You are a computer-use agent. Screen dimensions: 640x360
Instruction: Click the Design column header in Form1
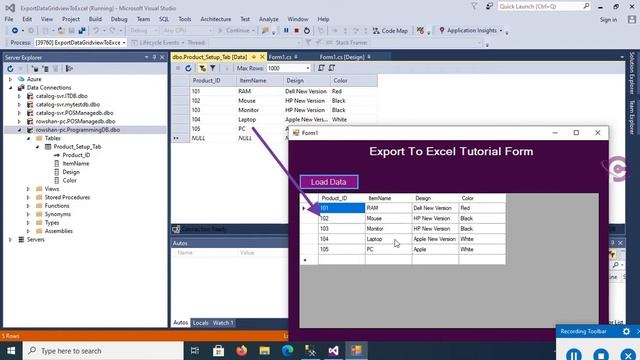pyautogui.click(x=435, y=198)
